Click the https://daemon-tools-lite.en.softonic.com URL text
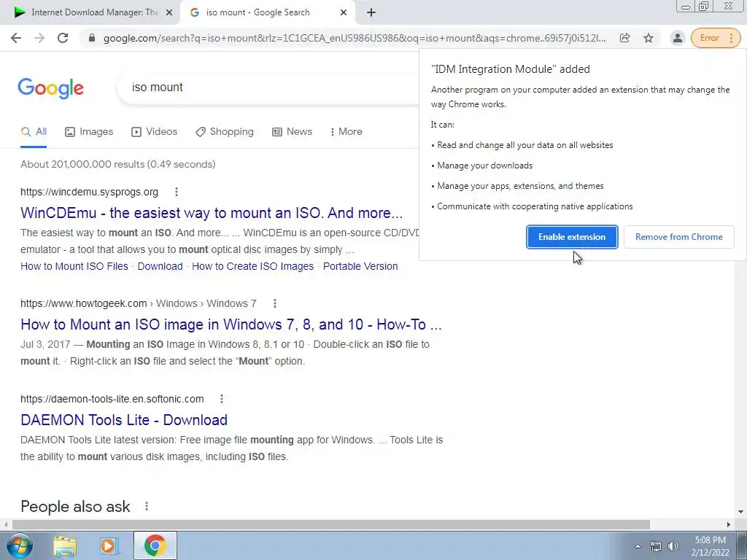This screenshot has height=560, width=747. (112, 399)
